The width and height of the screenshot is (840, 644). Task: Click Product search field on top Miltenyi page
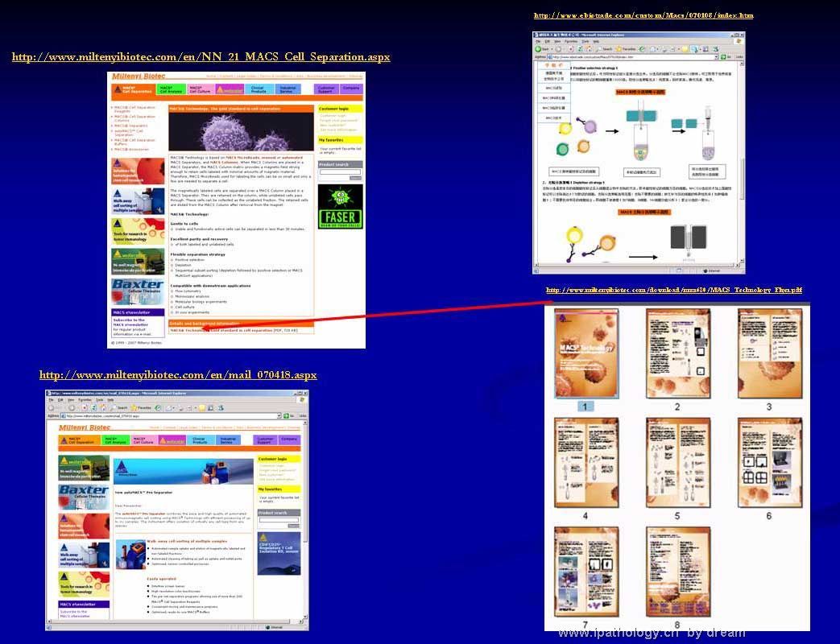pos(340,171)
